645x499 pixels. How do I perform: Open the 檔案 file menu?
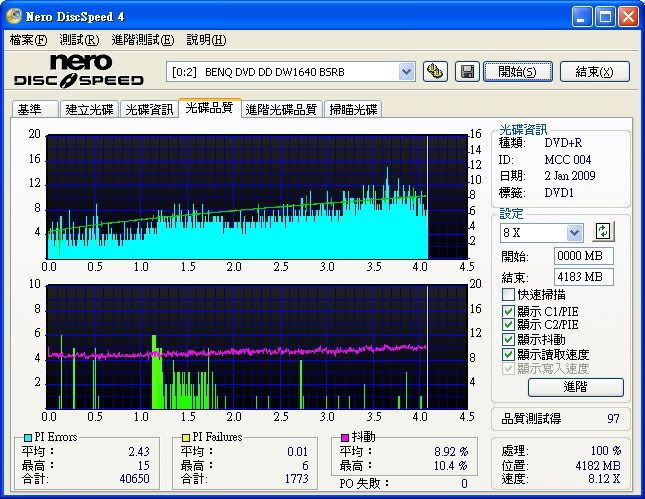tap(27, 40)
